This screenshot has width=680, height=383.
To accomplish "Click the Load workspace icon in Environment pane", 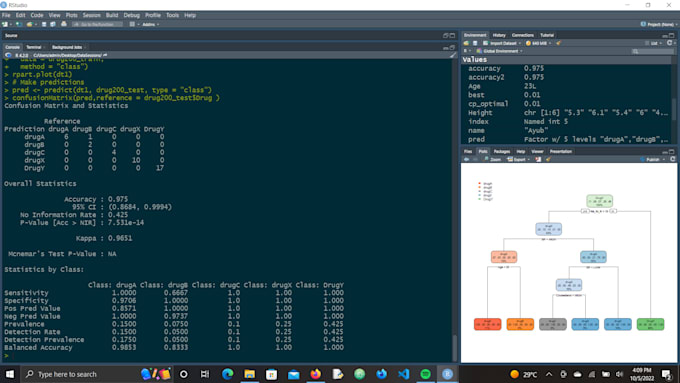I will (x=466, y=43).
